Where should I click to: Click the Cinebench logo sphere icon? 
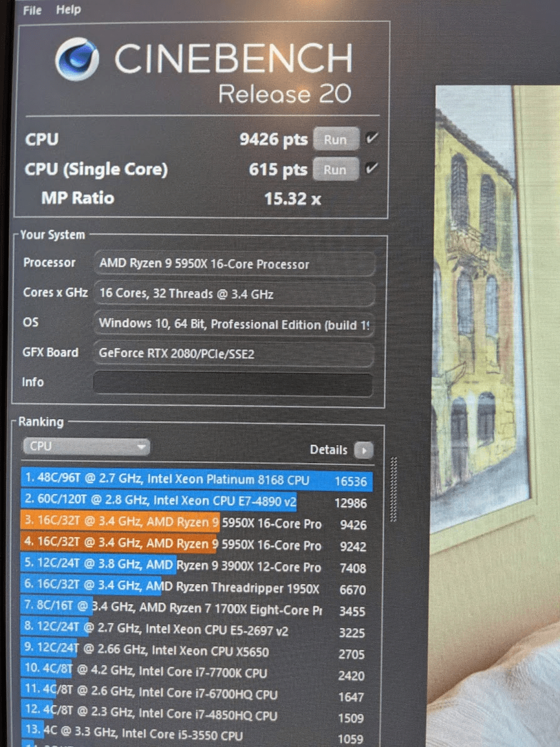(x=76, y=60)
